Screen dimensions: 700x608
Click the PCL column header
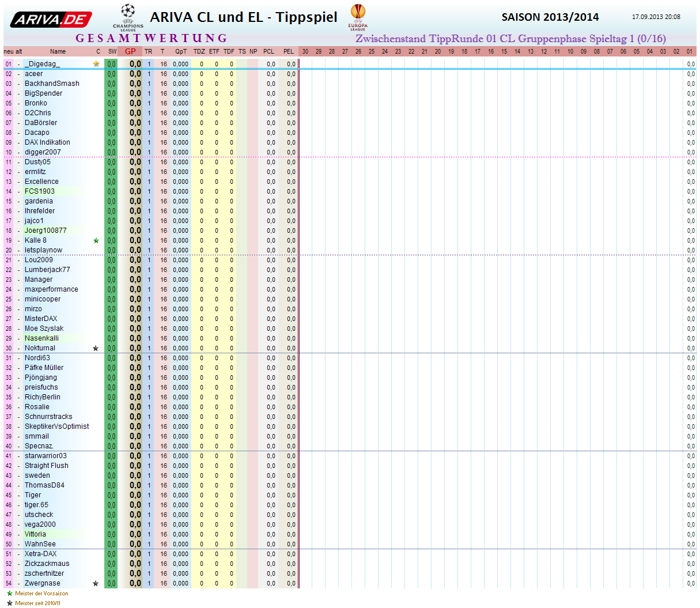(x=269, y=51)
